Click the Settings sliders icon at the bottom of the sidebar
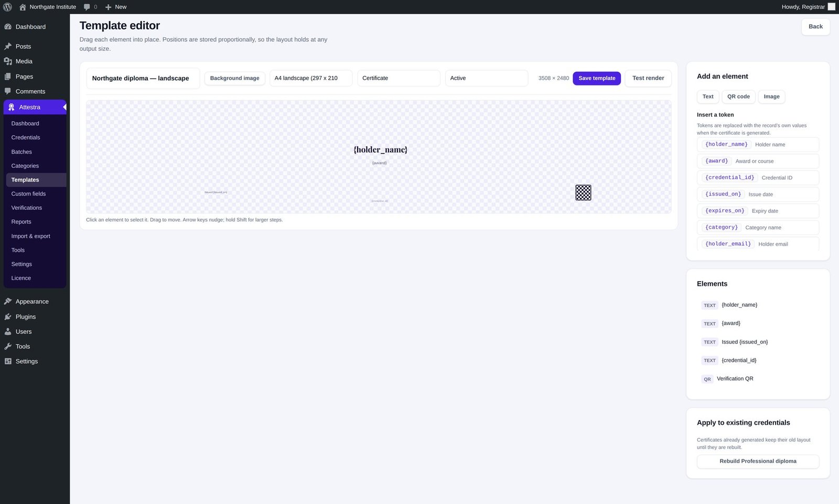The image size is (839, 504). tap(8, 361)
